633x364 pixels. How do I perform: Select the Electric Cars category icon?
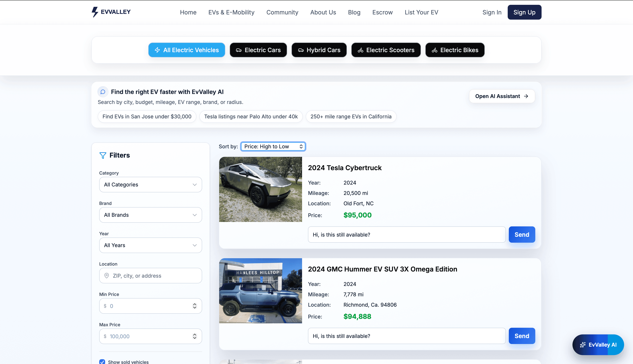[238, 50]
